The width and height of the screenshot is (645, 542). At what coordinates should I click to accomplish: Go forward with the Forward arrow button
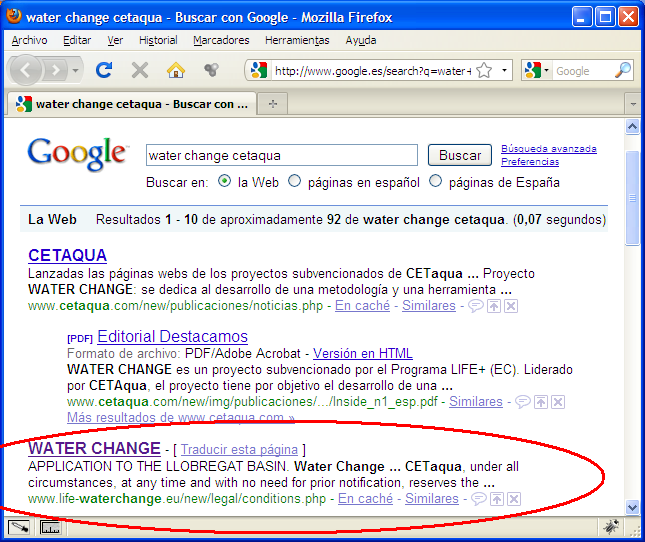(x=56, y=70)
